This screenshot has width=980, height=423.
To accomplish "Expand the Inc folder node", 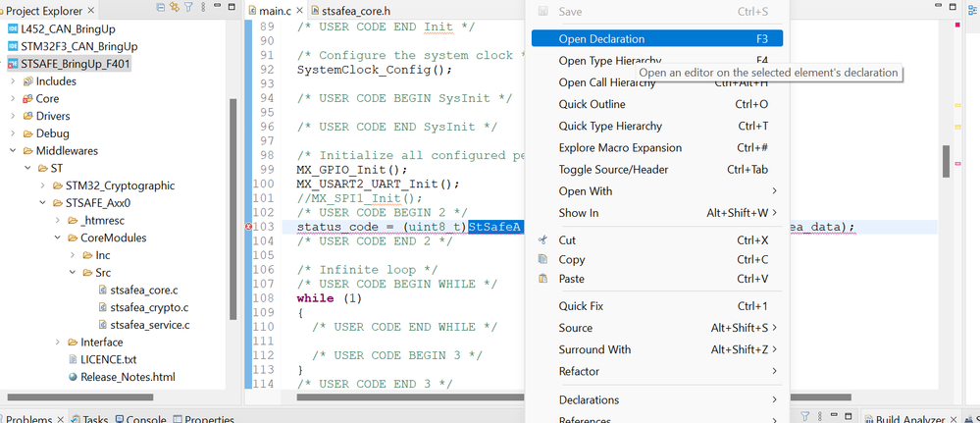I will click(x=72, y=255).
